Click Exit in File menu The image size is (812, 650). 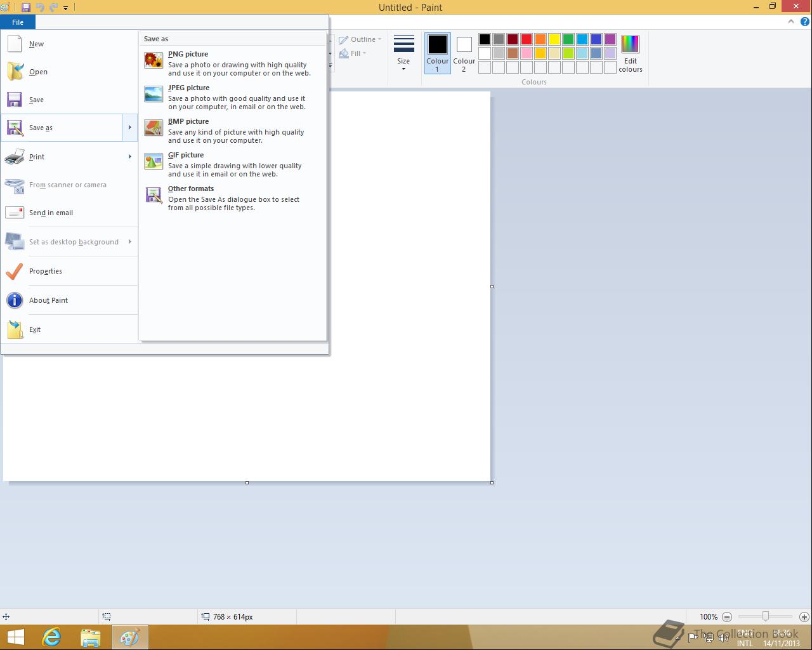coord(69,329)
